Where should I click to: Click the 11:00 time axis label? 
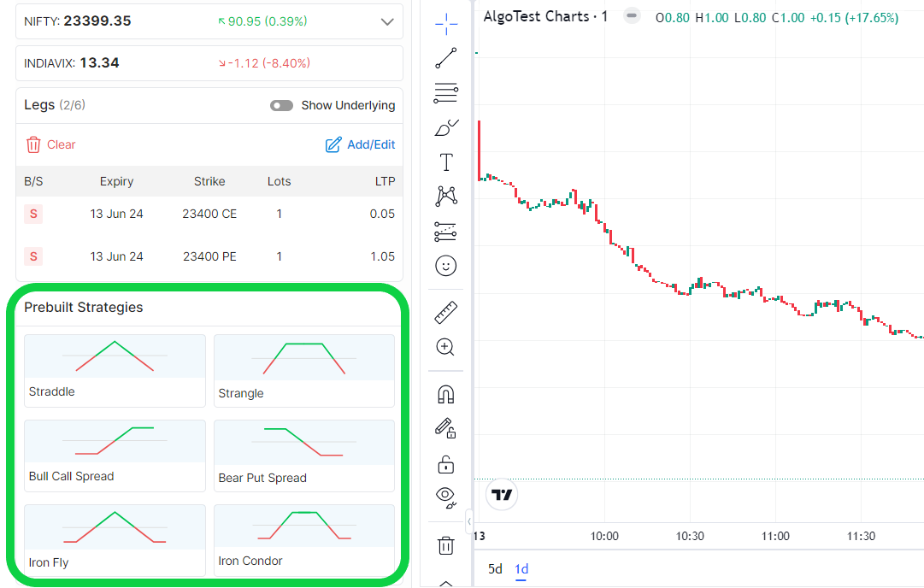(775, 536)
